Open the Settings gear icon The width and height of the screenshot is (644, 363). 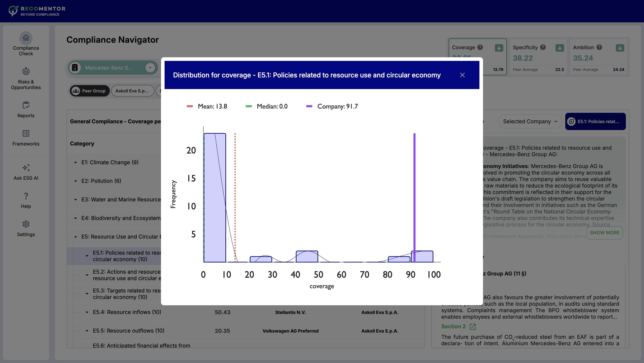coord(26,224)
